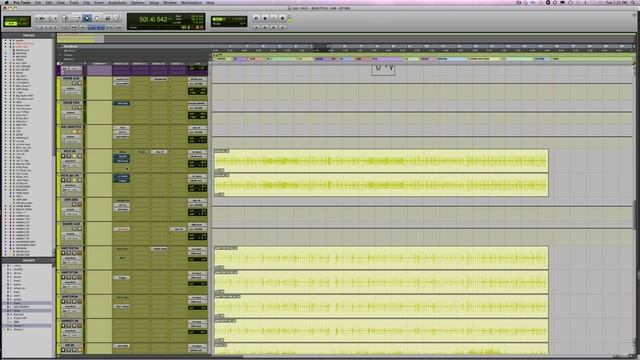Screen dimensions: 640x360
Task: Select the Trim tool in the toolbar
Action: pyautogui.click(x=76, y=18)
